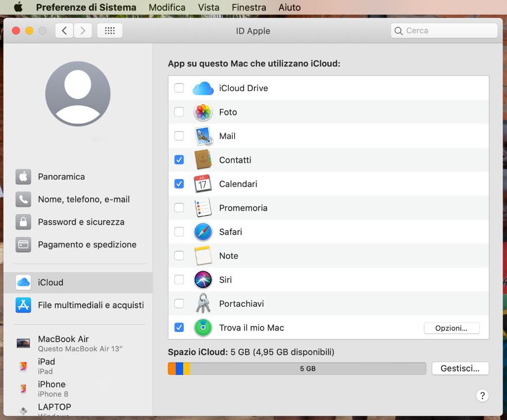Click the LAPTOP Windows device icon
The height and width of the screenshot is (420, 507).
[x=23, y=411]
